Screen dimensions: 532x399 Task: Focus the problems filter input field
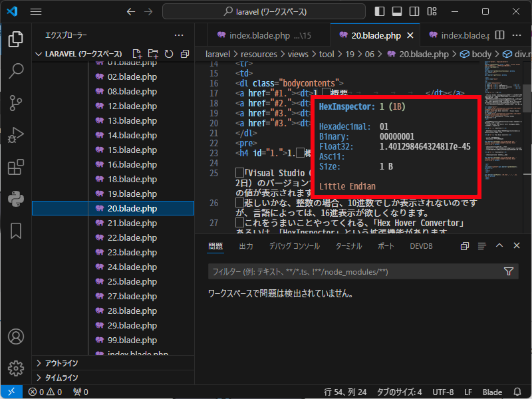[x=355, y=271]
